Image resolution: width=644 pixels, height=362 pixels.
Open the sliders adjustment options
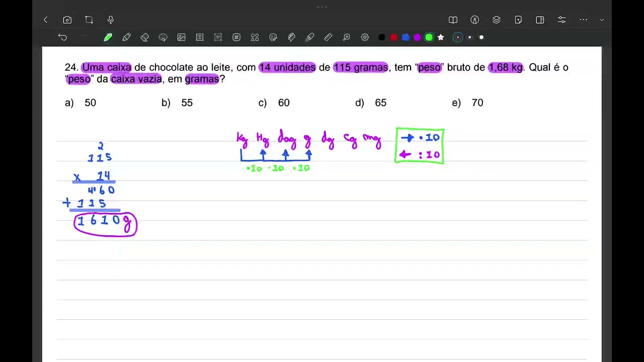pos(562,20)
